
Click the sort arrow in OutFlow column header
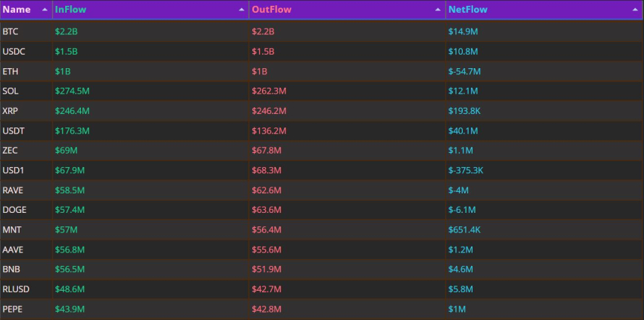(x=438, y=10)
